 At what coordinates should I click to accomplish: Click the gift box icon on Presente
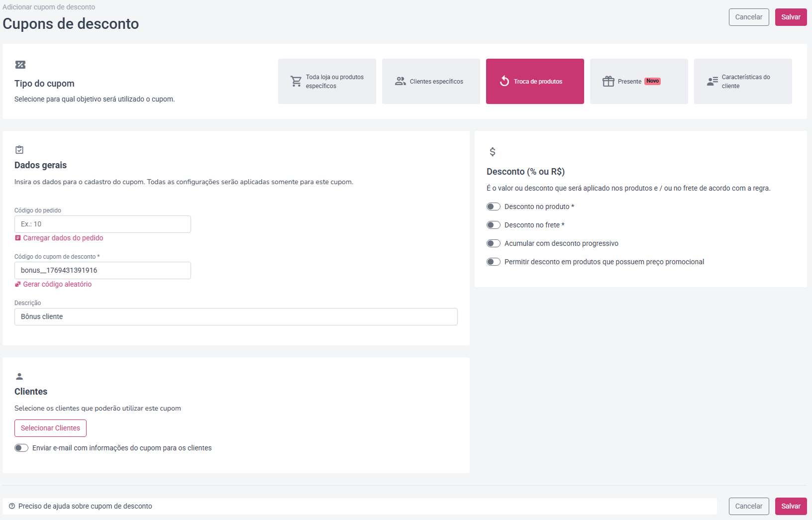[608, 81]
